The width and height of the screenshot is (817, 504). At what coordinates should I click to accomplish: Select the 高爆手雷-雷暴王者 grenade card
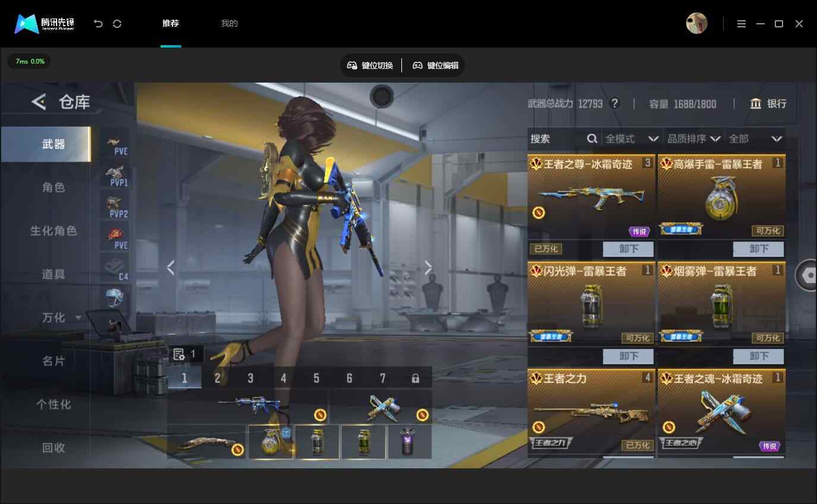click(721, 196)
